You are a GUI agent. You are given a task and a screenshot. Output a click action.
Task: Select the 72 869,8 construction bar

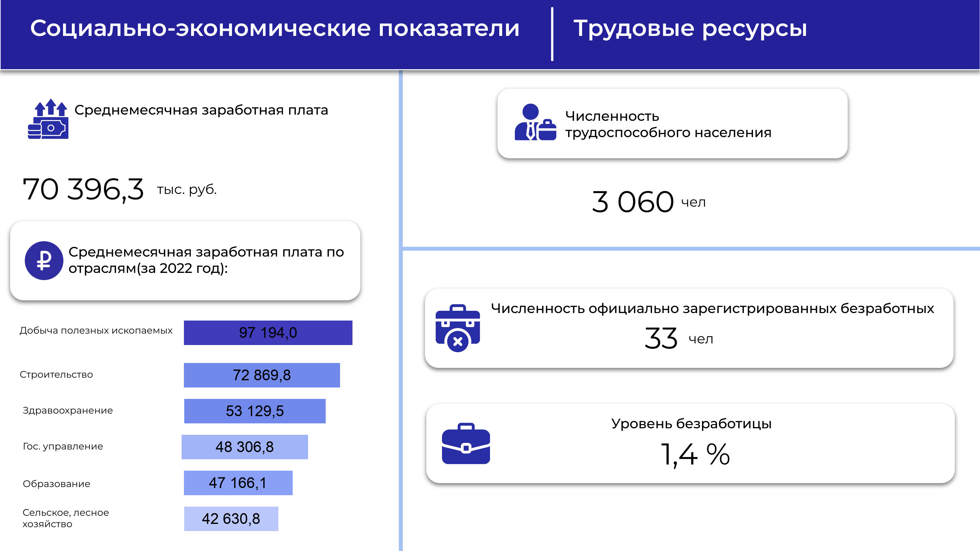pyautogui.click(x=262, y=375)
